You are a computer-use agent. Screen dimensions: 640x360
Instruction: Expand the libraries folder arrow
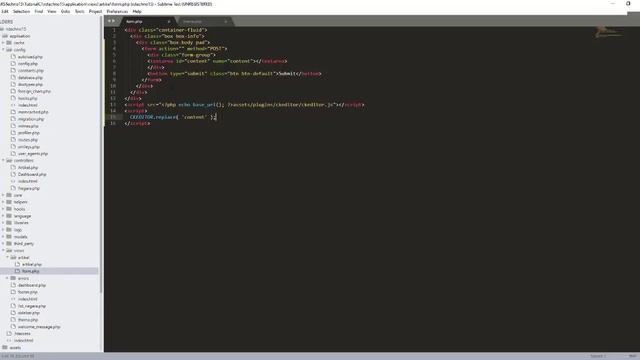pos(3,223)
